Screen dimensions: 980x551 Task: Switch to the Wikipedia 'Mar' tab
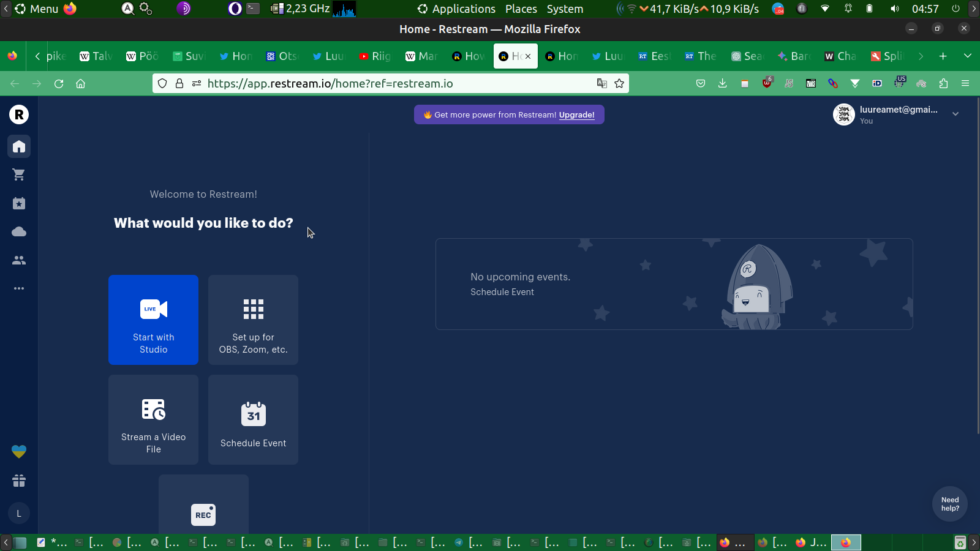pos(421,56)
